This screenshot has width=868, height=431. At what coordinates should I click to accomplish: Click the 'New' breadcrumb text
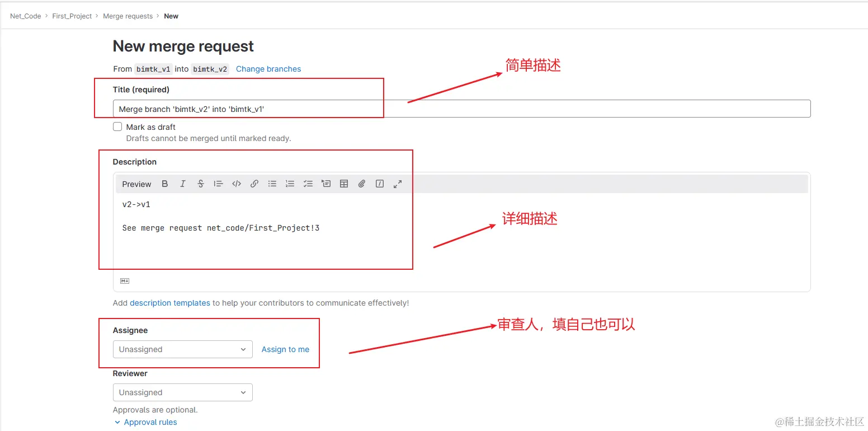click(171, 16)
